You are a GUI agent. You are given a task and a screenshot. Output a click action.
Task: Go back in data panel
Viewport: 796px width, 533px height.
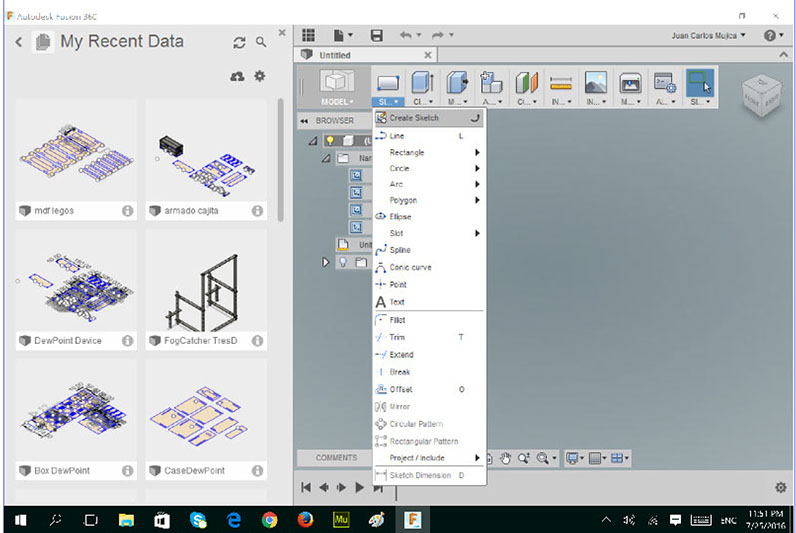(19, 42)
